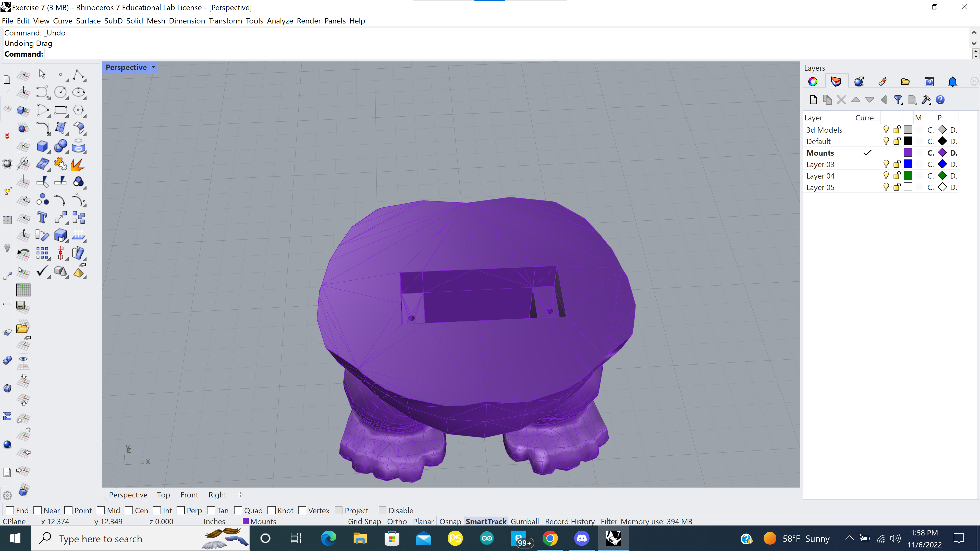
Task: Open Discord from the taskbar
Action: (x=582, y=539)
